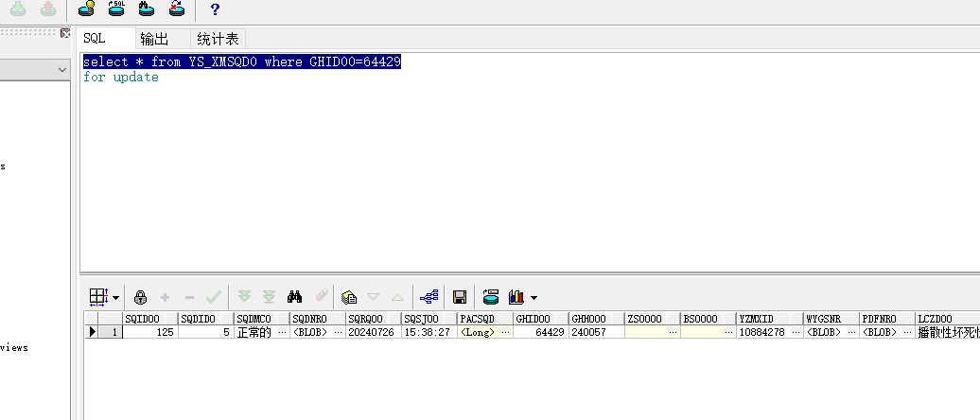Click the disabled Commit toolbar icon
This screenshot has height=420, width=980.
(x=18, y=9)
